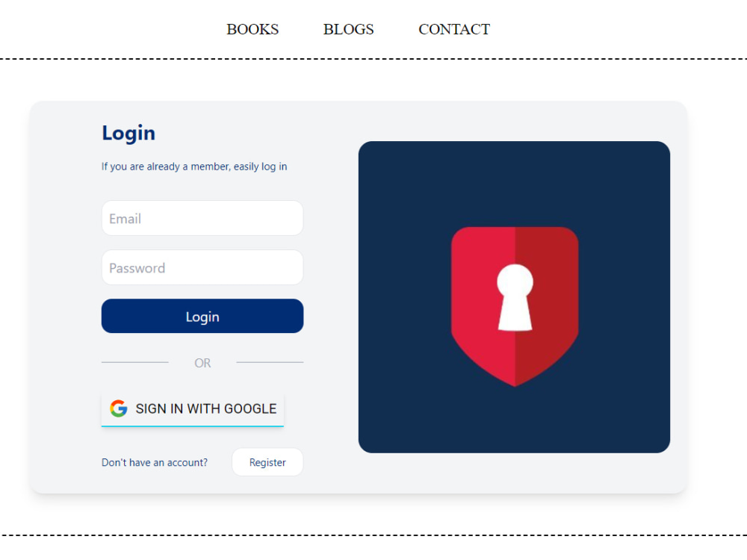Click the SIGN IN WITH GOOGLE button
The image size is (747, 560).
[x=193, y=408]
